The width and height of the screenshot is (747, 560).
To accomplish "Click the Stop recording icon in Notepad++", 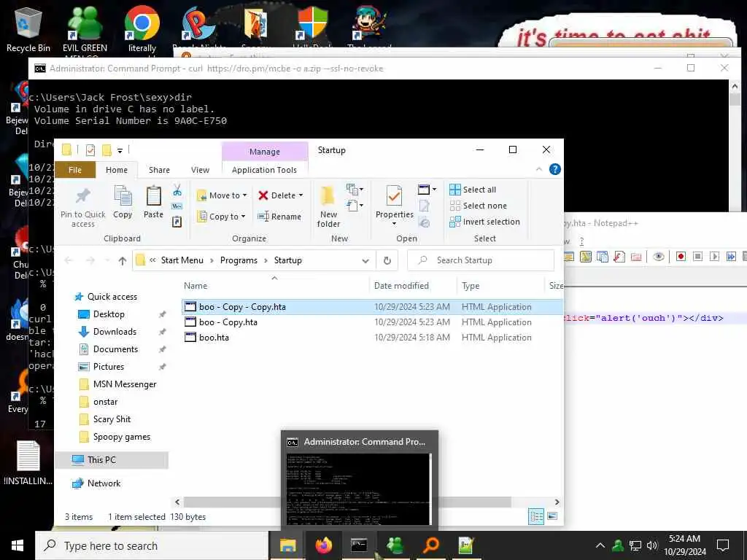I will pos(697,257).
